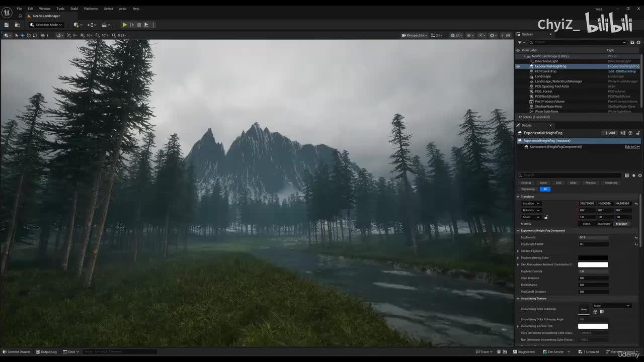Open the Rotation coordinate type dropdown

(x=531, y=210)
